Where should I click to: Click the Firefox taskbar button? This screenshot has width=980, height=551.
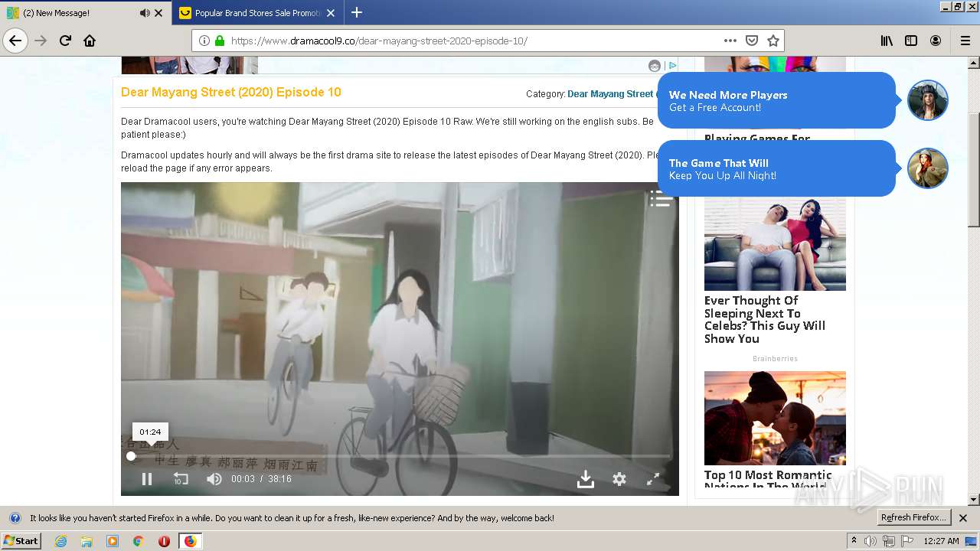click(190, 541)
